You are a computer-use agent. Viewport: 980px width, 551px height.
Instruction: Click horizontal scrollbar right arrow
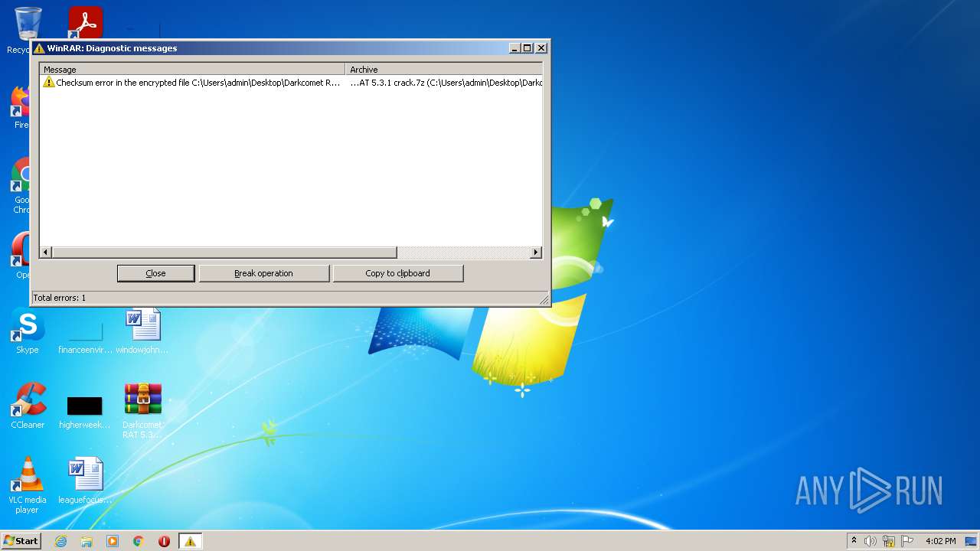[x=536, y=253]
